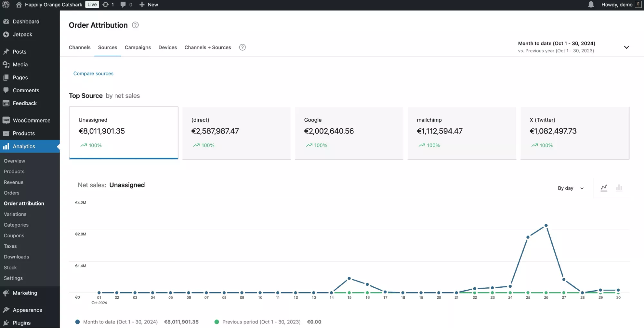The height and width of the screenshot is (328, 644).
Task: Expand the Month to date date range selector
Action: click(x=626, y=47)
